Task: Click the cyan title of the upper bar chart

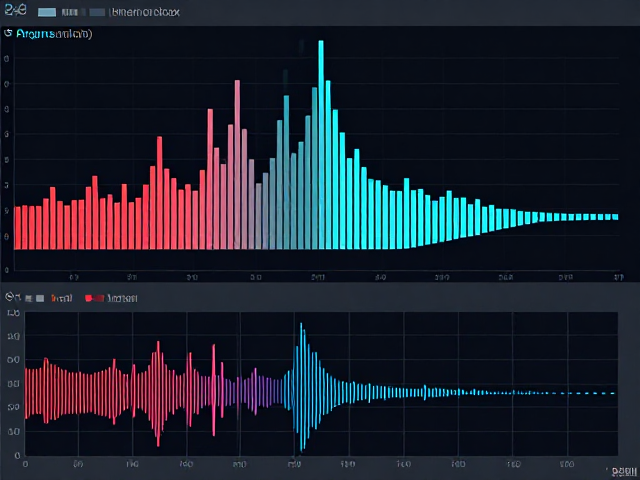Action: [54, 33]
